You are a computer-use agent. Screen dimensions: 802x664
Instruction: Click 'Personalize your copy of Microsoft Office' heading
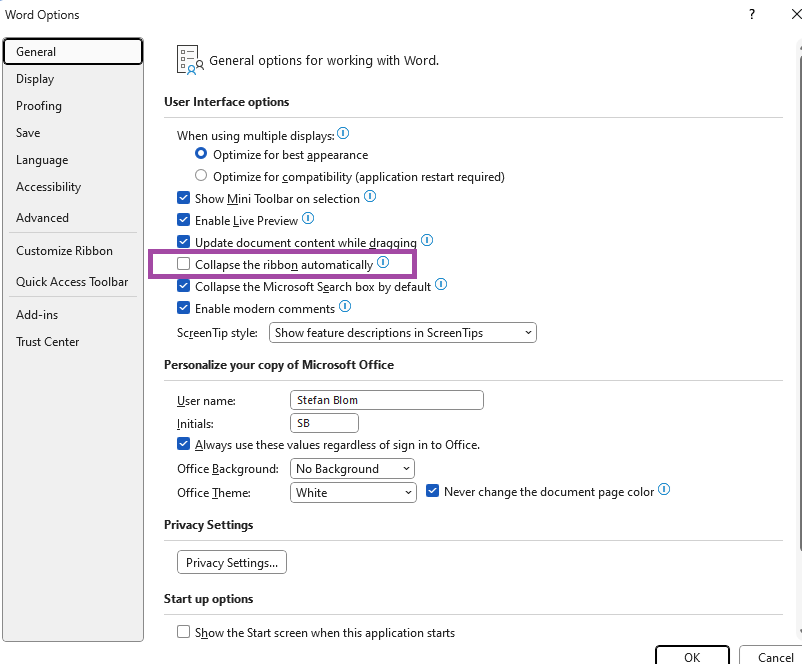[279, 365]
